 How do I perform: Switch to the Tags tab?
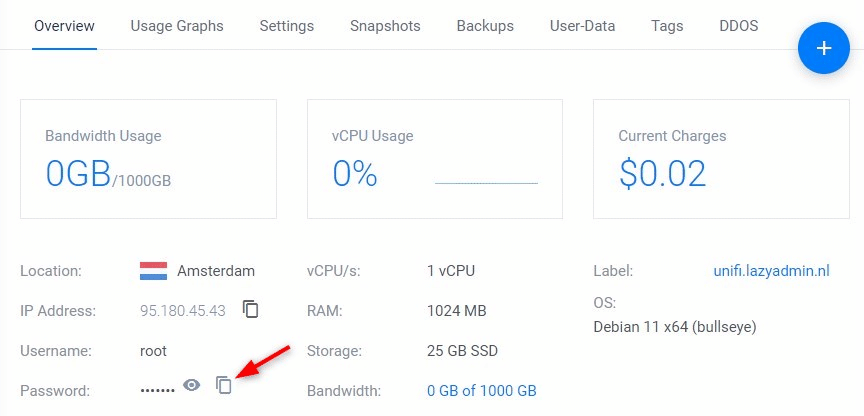[x=667, y=26]
